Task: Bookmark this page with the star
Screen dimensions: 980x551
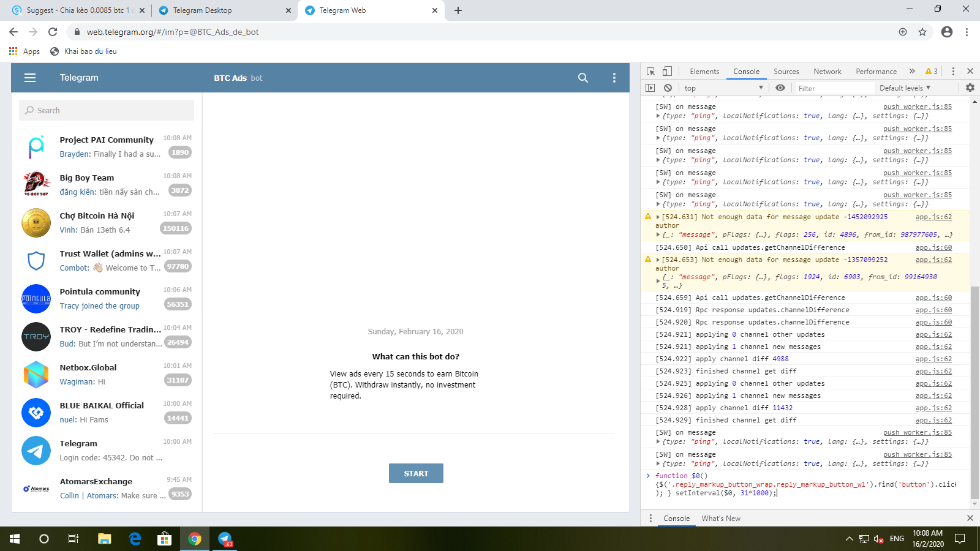Action: [922, 32]
